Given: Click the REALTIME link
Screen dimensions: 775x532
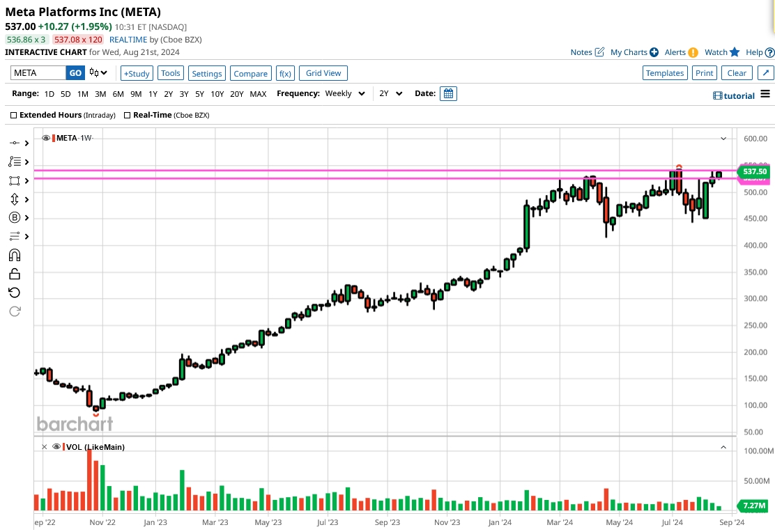Looking at the screenshot, I should (x=128, y=40).
